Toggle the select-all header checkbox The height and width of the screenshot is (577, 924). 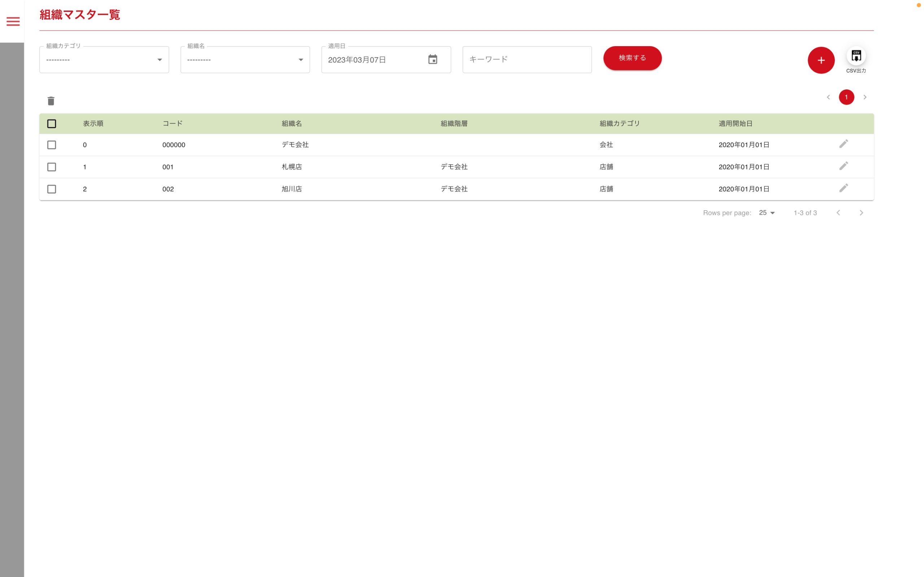[52, 124]
